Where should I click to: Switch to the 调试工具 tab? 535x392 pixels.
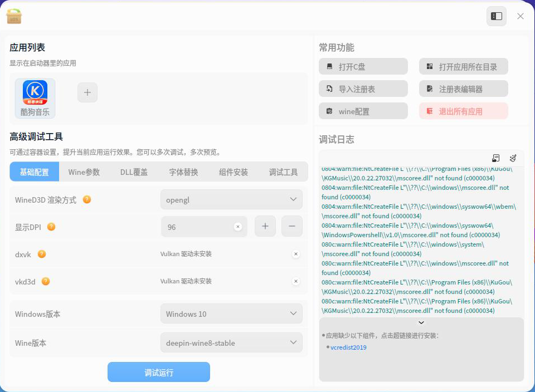click(x=283, y=172)
